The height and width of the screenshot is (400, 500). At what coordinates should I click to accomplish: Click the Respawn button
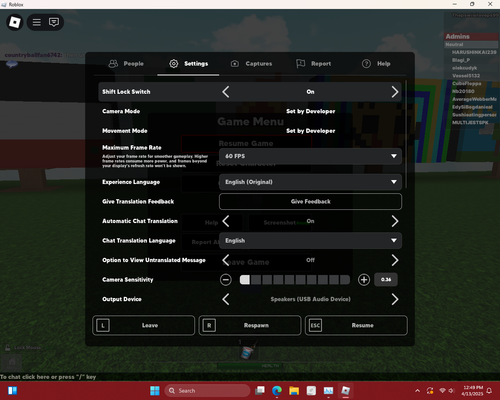(250, 325)
